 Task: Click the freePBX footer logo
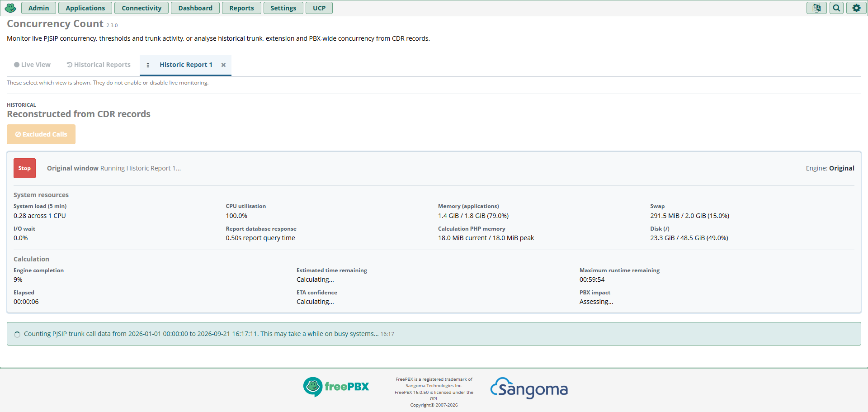tap(336, 387)
